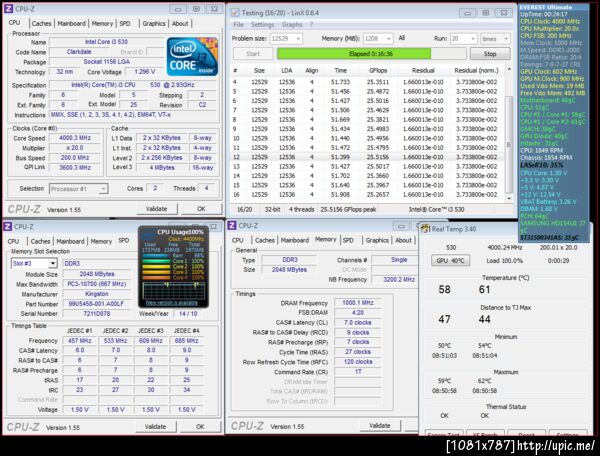Click Core Voltage value 1.296 V

145,72
